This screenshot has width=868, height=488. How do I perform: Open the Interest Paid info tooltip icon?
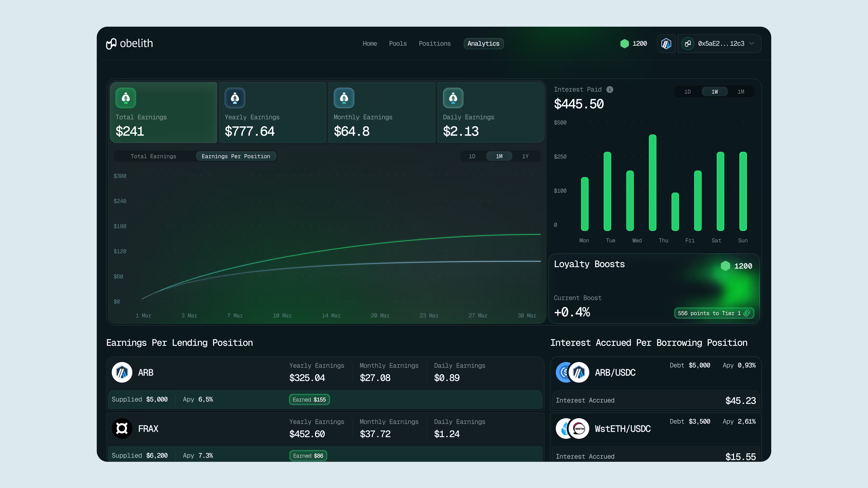click(x=610, y=89)
